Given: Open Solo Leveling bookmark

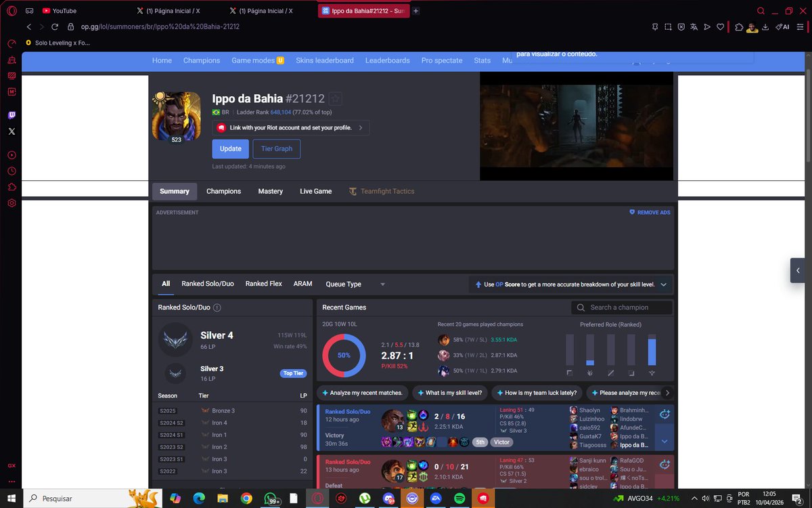Looking at the screenshot, I should click(58, 43).
